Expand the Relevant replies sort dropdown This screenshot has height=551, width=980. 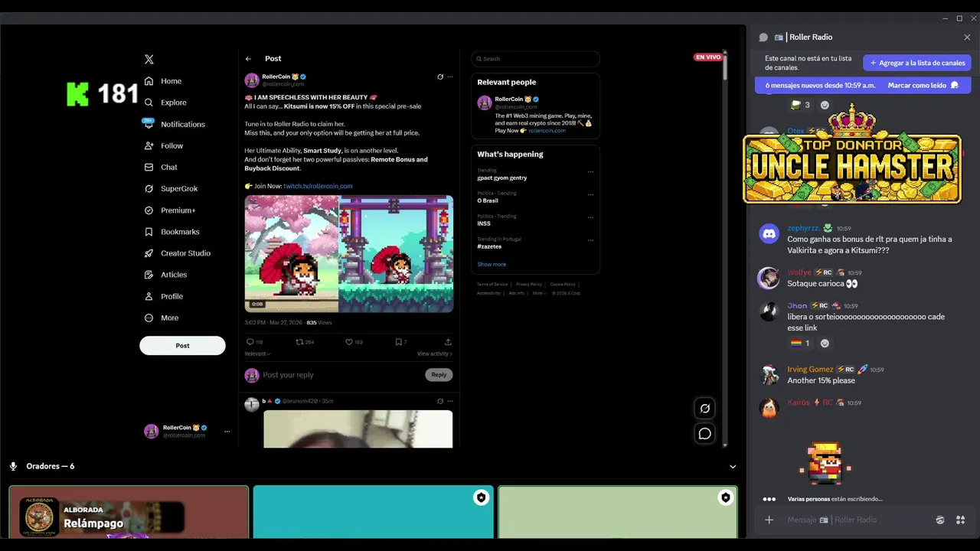pyautogui.click(x=257, y=354)
